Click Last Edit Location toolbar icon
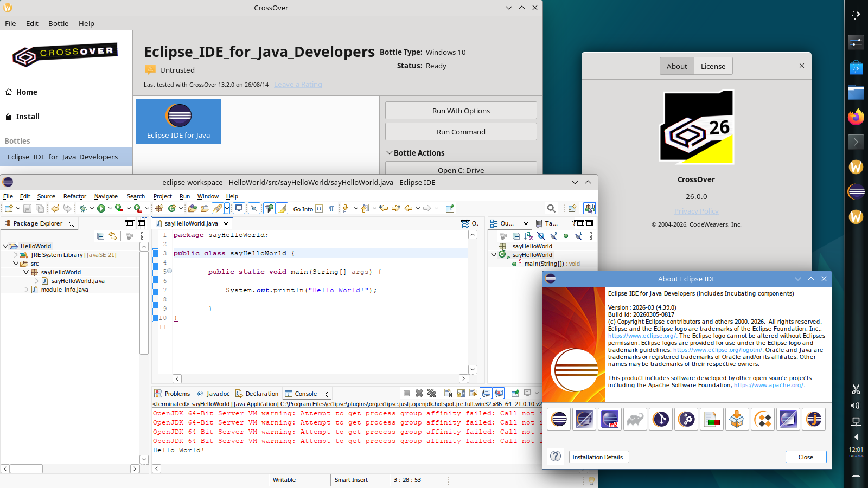 (x=384, y=208)
